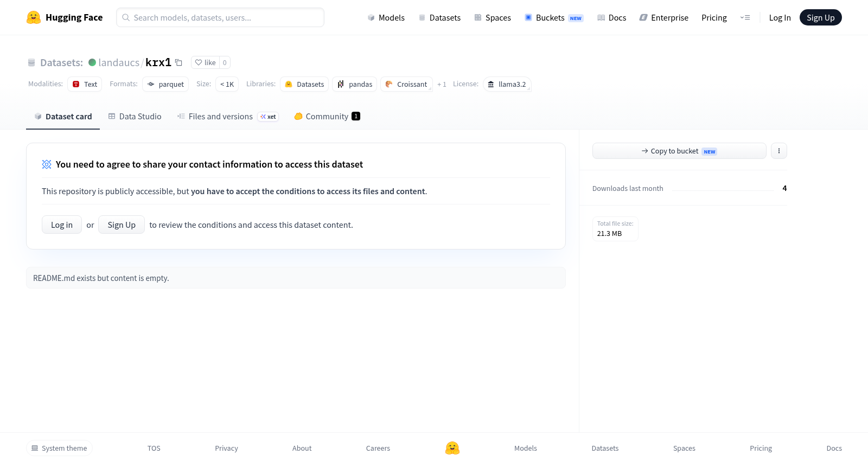Copy dataset name krx1 with copy icon
This screenshot has width=868, height=467.
pyautogui.click(x=178, y=62)
